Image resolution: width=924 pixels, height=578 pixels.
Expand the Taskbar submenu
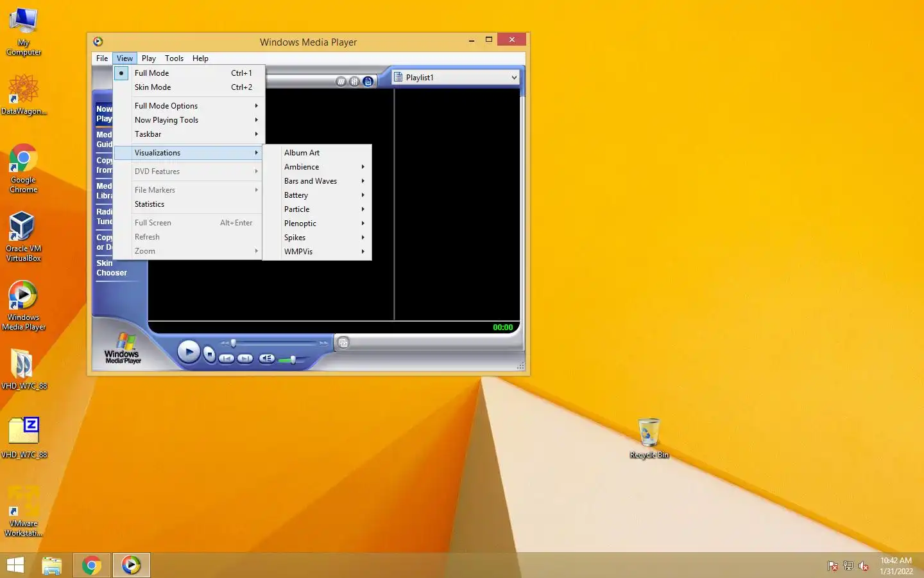point(189,134)
